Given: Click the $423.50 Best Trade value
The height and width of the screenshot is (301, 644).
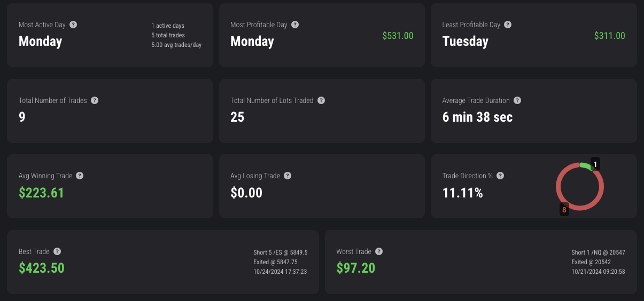Looking at the screenshot, I should tap(42, 268).
